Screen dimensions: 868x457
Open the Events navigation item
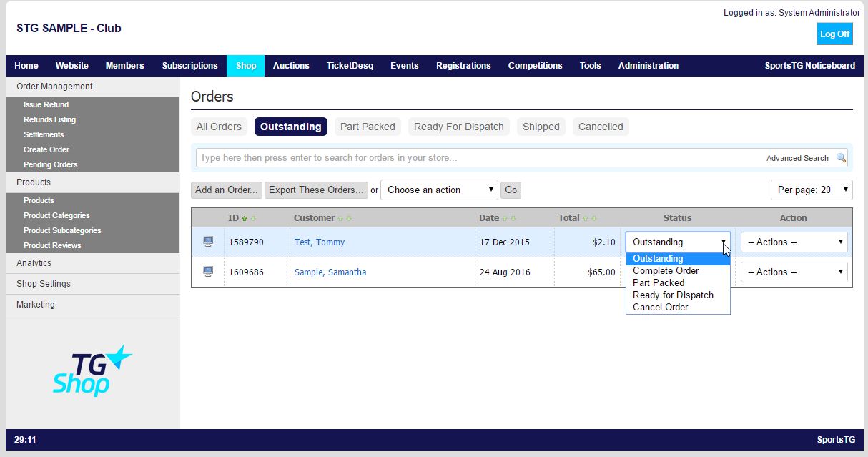tap(405, 66)
